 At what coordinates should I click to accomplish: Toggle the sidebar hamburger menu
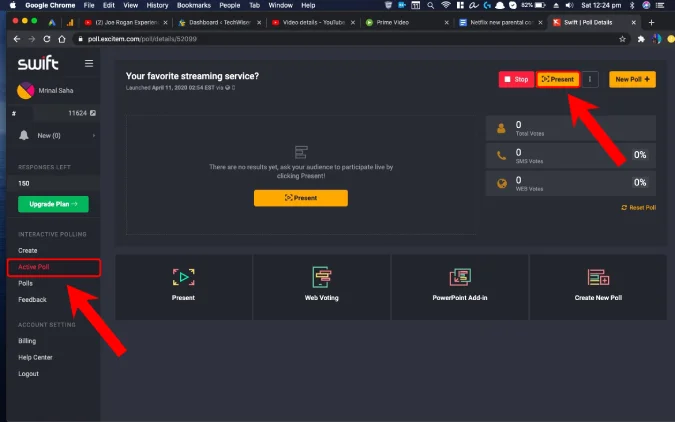(x=89, y=63)
